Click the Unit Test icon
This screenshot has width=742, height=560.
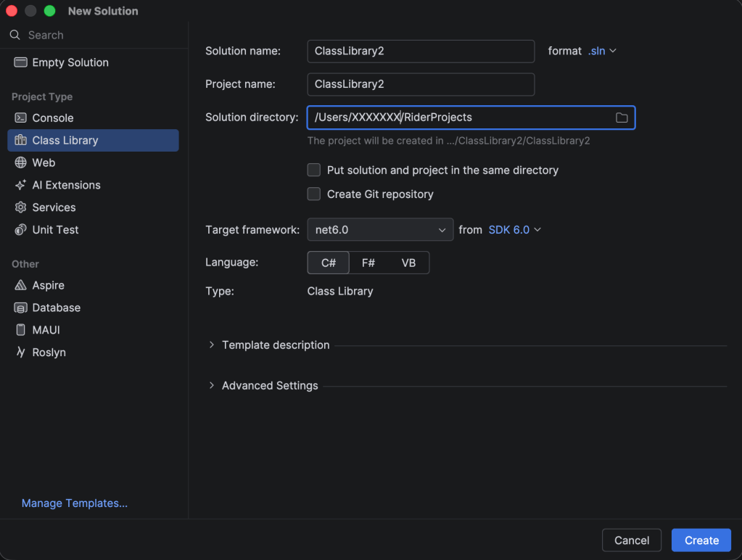tap(20, 230)
